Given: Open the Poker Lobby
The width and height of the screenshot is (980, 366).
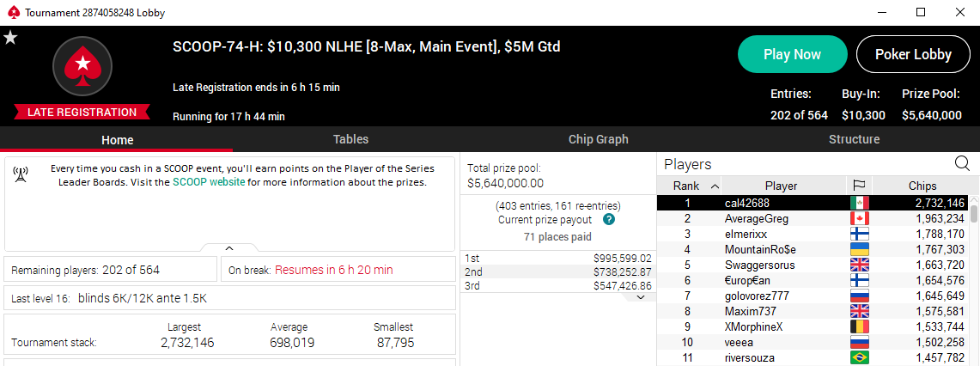Looking at the screenshot, I should pyautogui.click(x=912, y=54).
